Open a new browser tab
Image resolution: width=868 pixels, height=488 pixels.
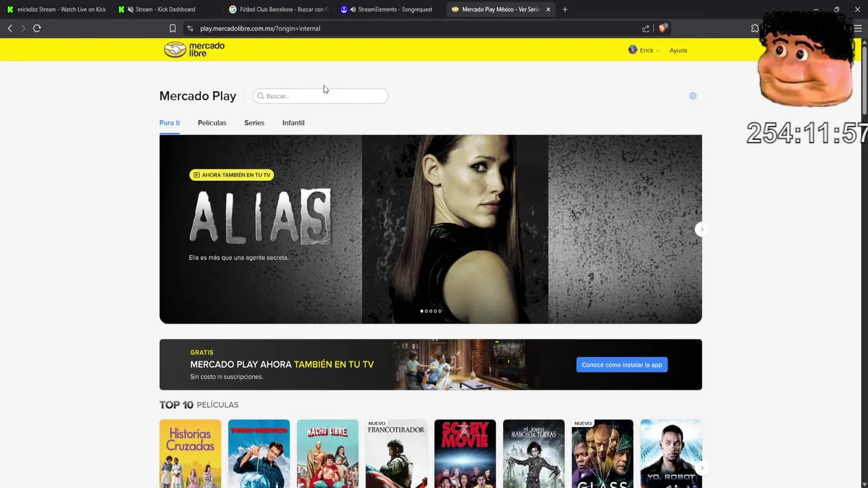[x=565, y=9]
